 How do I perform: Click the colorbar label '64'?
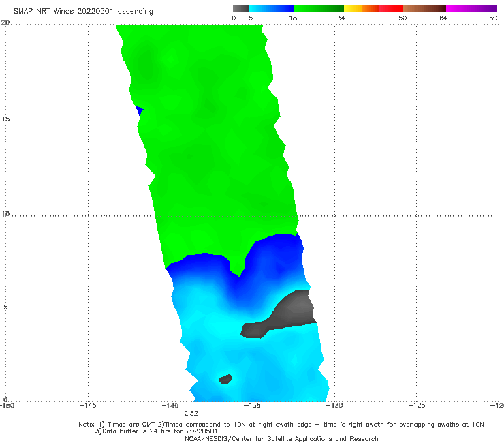(443, 18)
